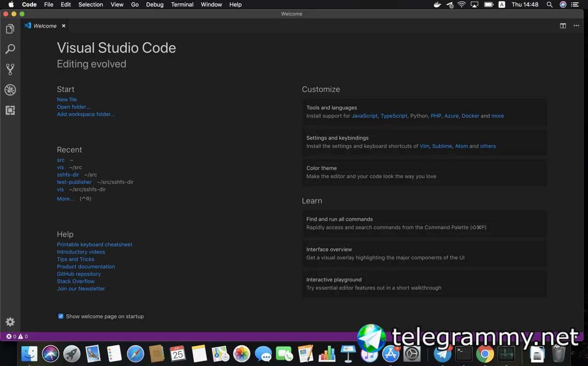Viewport: 588px width, 366px height.
Task: Open the View menu
Action: point(117,5)
